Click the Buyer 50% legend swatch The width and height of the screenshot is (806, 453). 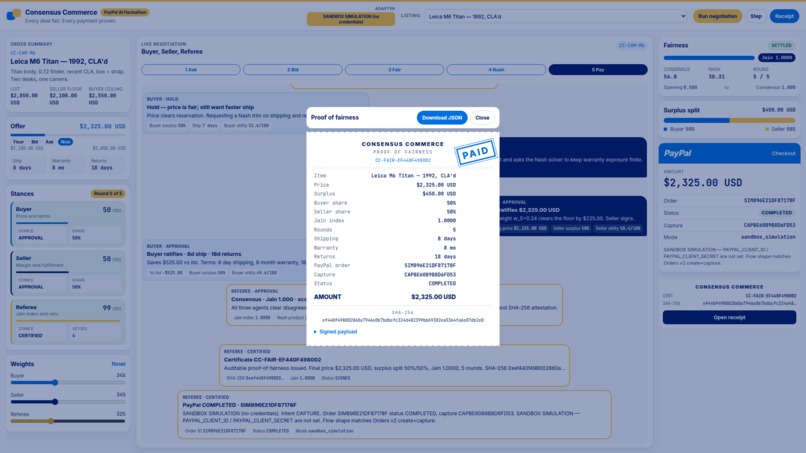tap(666, 129)
